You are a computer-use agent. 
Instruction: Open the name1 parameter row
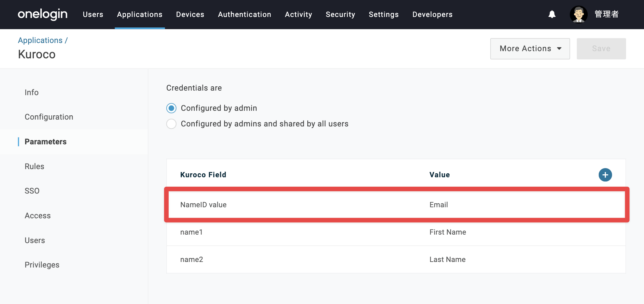point(396,232)
